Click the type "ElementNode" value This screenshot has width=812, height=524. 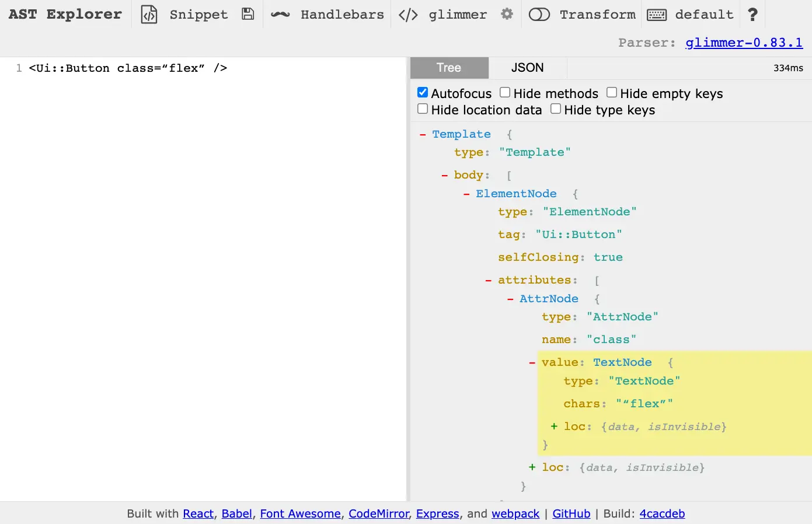(590, 212)
